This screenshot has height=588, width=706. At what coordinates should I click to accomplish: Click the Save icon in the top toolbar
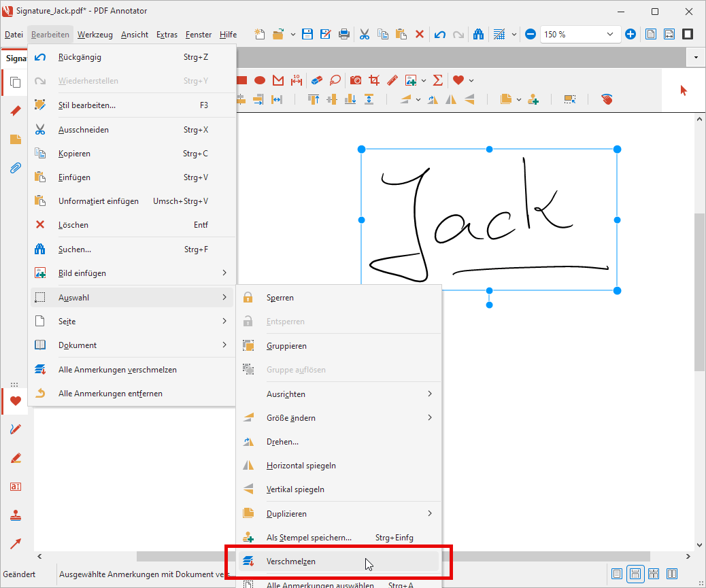(307, 34)
